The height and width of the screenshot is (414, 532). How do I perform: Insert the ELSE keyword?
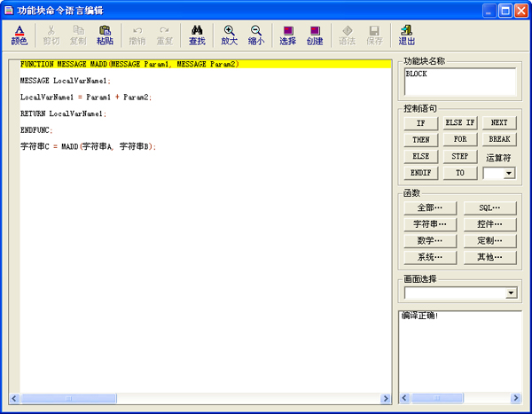(420, 156)
